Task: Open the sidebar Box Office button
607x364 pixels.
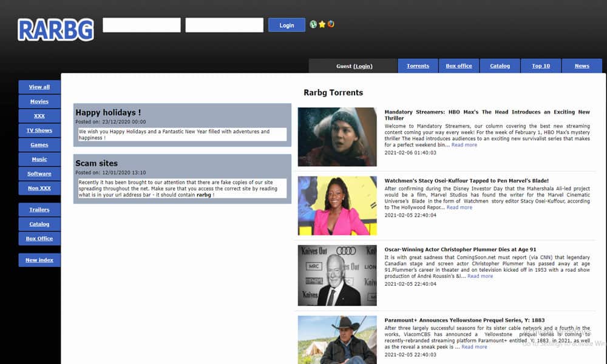Action: coord(39,238)
